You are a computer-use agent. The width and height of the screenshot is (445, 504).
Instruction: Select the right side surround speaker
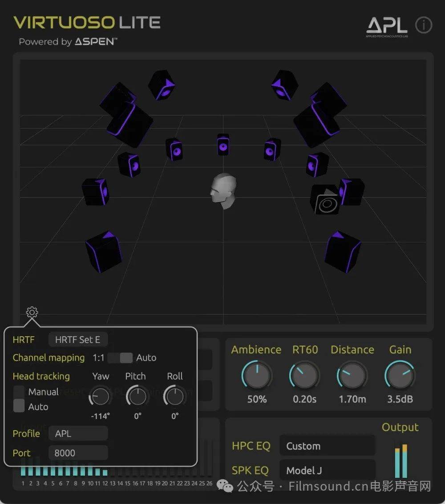pyautogui.click(x=352, y=192)
